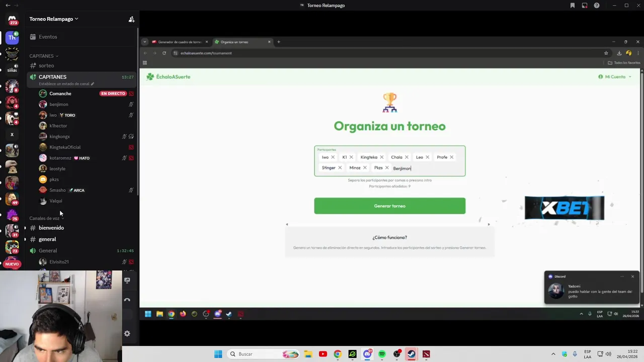
Task: Select user Valqui in voice list
Action: [x=56, y=201]
